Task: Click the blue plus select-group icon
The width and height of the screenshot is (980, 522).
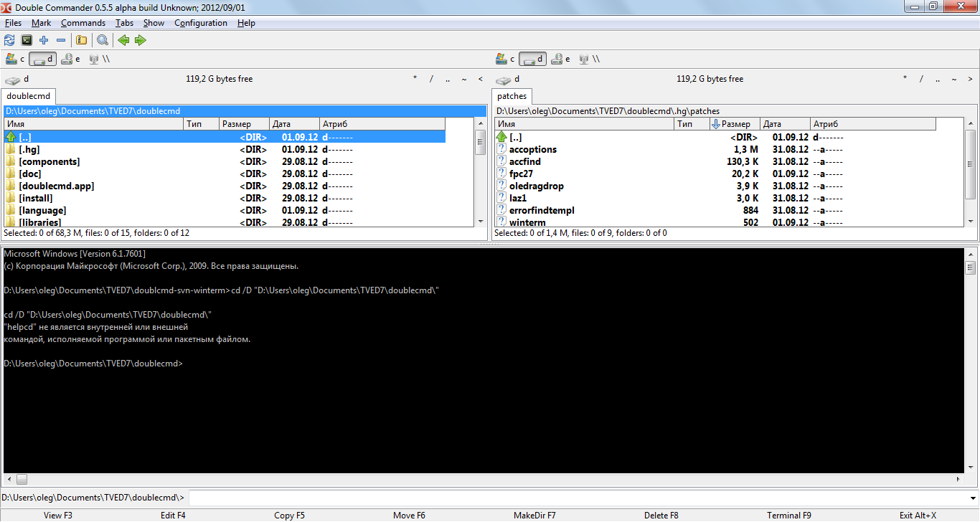Action: point(44,40)
